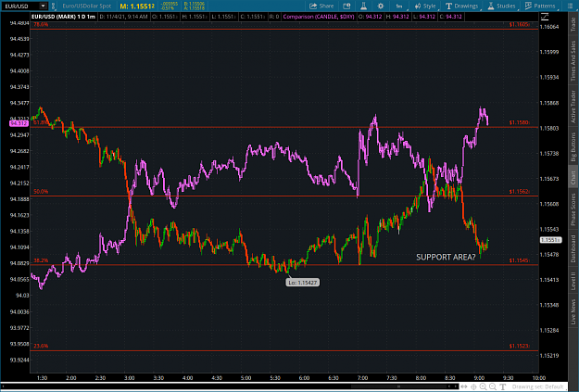Open the chart alert clipboard icon

click(346, 6)
